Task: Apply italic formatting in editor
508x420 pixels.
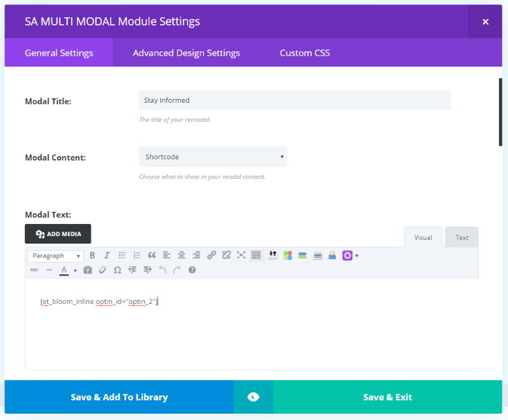Action: pos(107,255)
